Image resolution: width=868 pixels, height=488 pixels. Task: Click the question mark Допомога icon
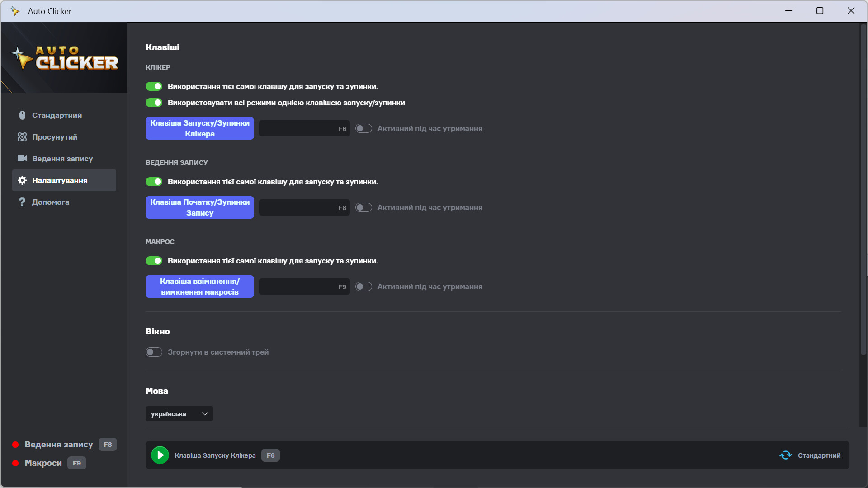[22, 202]
